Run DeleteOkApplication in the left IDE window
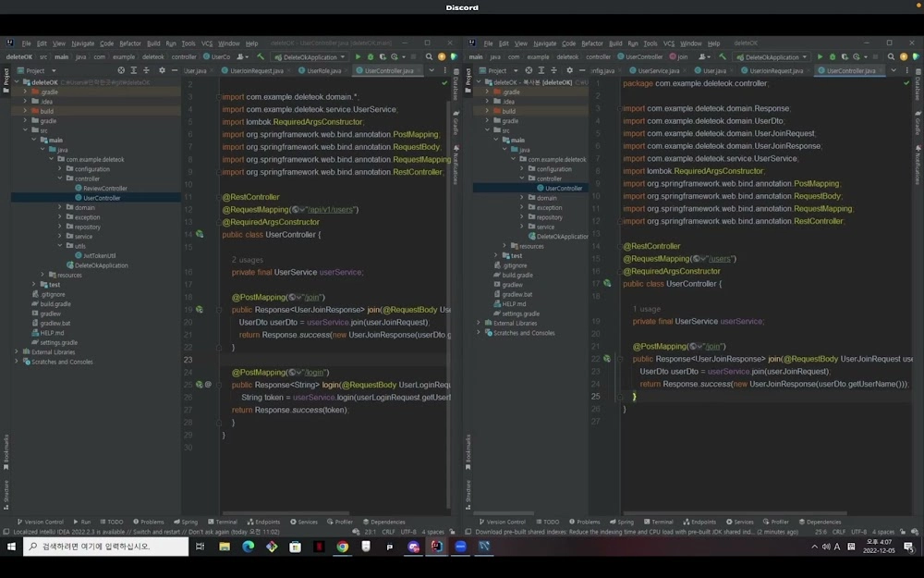 pyautogui.click(x=359, y=56)
